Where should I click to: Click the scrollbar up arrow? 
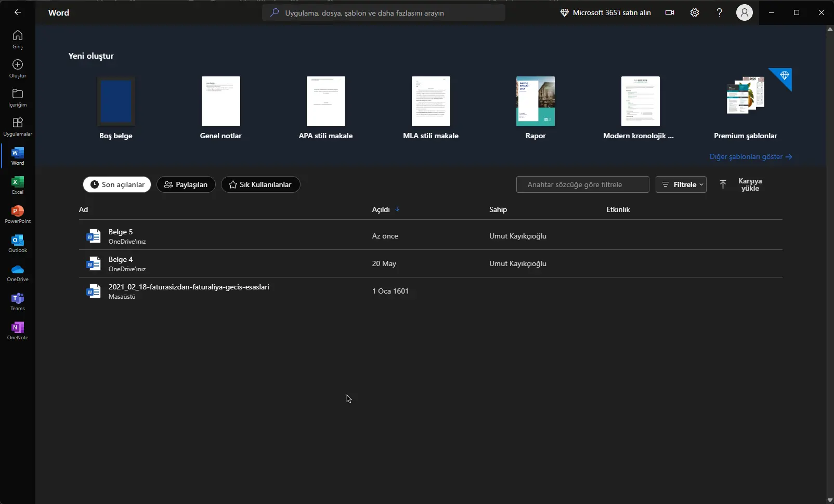click(830, 29)
